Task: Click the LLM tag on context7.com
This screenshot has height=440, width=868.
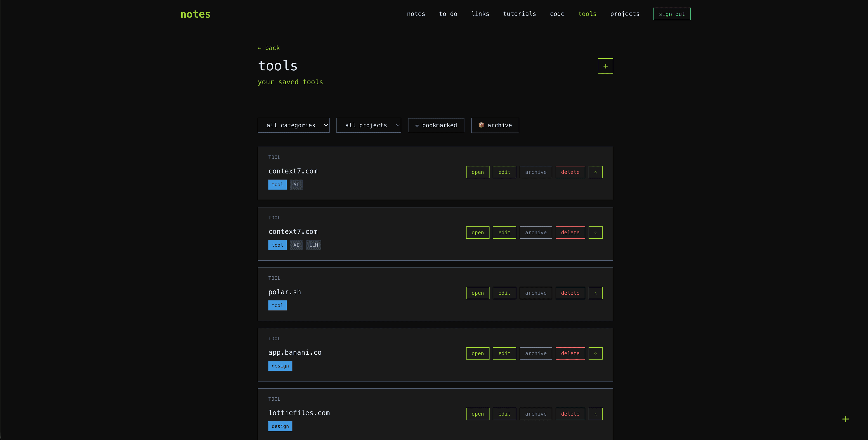Action: click(x=313, y=245)
